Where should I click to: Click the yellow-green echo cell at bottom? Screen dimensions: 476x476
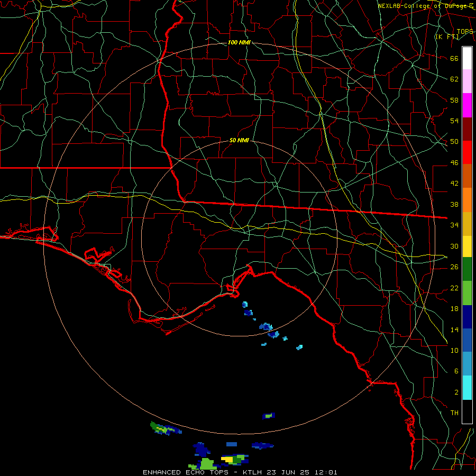tap(234, 459)
